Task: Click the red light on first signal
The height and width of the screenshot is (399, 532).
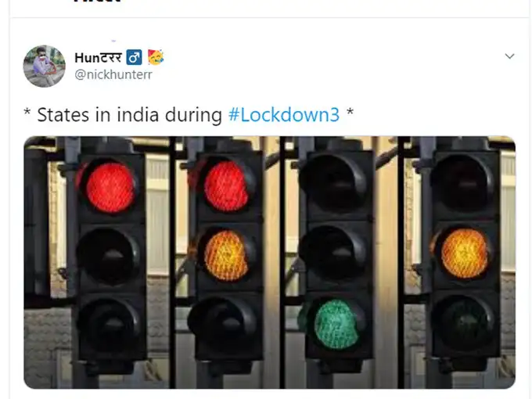Action: 110,187
